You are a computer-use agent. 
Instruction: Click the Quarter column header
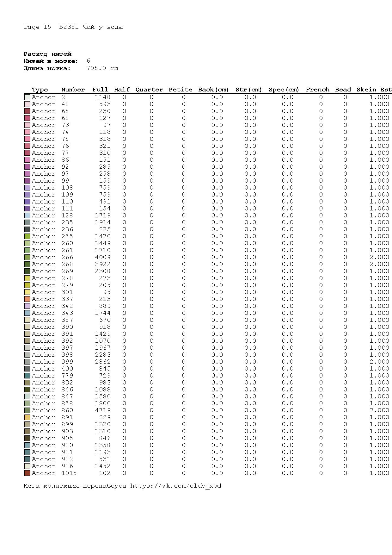pos(149,90)
